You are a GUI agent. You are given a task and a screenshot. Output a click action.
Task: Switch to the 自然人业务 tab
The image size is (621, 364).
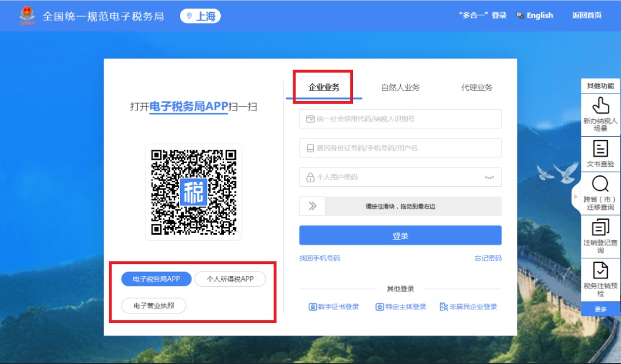coord(400,87)
